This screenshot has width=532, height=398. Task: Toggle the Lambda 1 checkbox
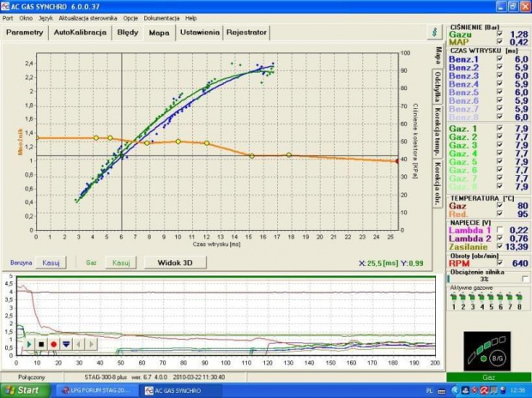499,229
